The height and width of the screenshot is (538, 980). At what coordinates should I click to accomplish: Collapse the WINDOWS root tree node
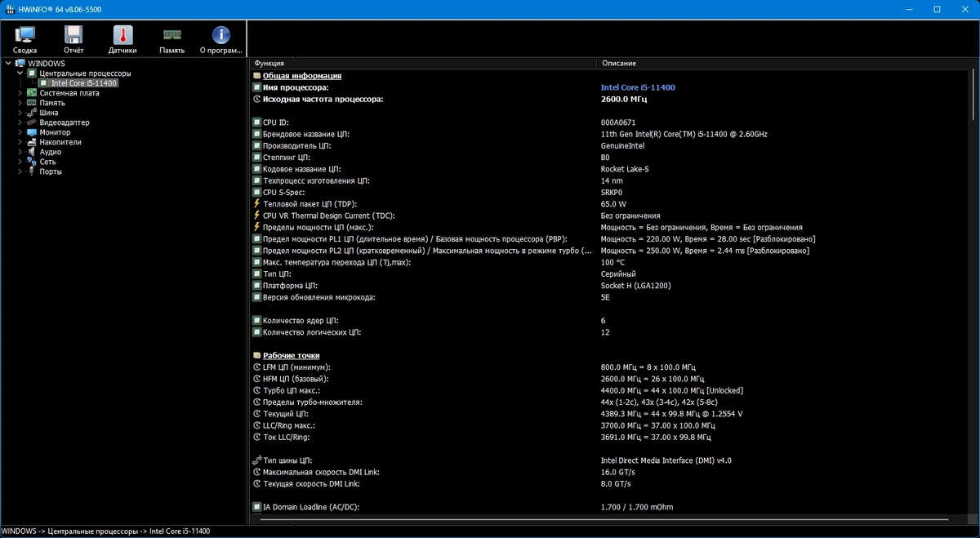pos(9,63)
